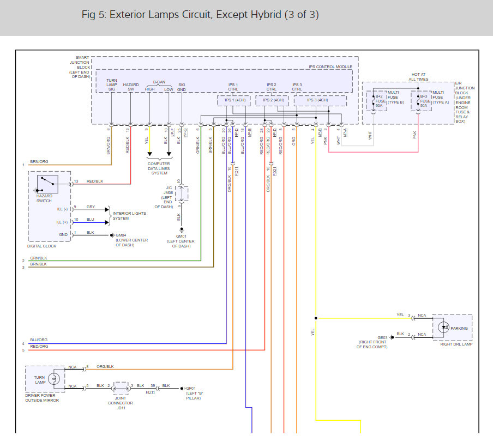Viewport: 493px width, 448px height.
Task: Click the 'HAZARD SW' terminal label
Action: click(131, 87)
